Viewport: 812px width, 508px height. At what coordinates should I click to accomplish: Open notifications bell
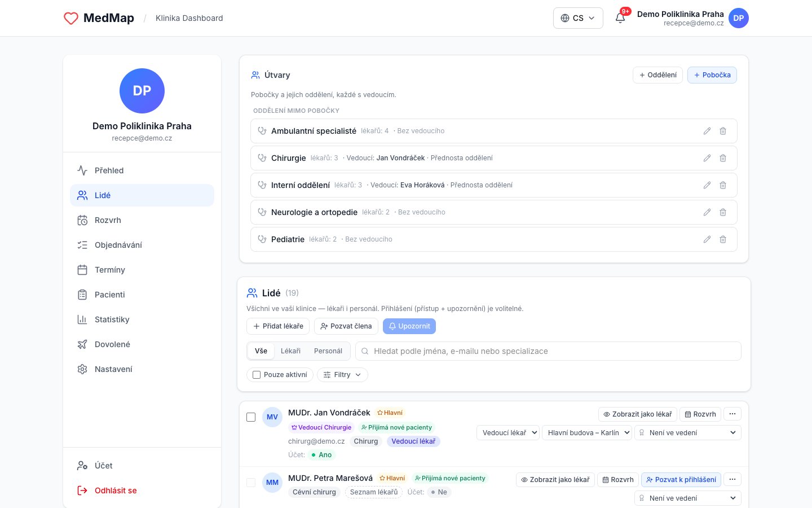[620, 18]
